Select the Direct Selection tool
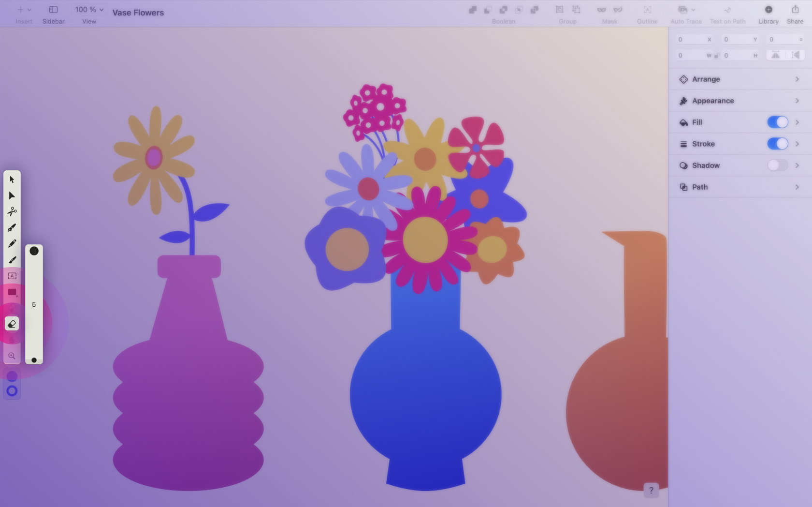Screen dimensions: 812x507 (12, 195)
